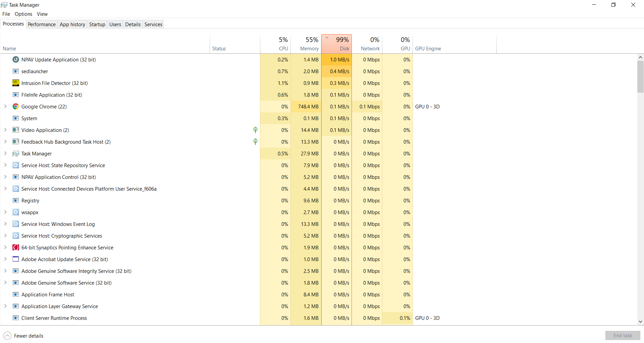Expand the Video Application group
Screen dimensions: 644x343
click(x=5, y=130)
